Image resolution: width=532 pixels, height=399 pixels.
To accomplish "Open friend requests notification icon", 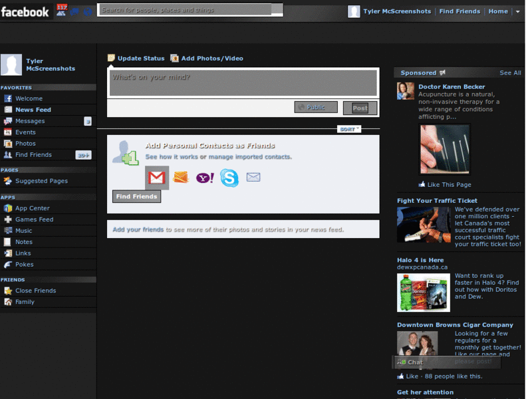I will click(x=61, y=11).
